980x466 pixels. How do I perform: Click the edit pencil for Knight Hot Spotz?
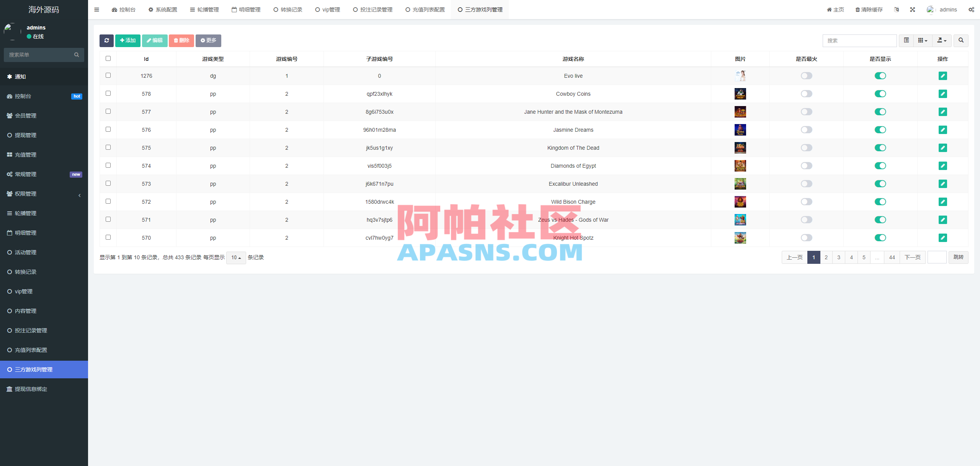942,238
